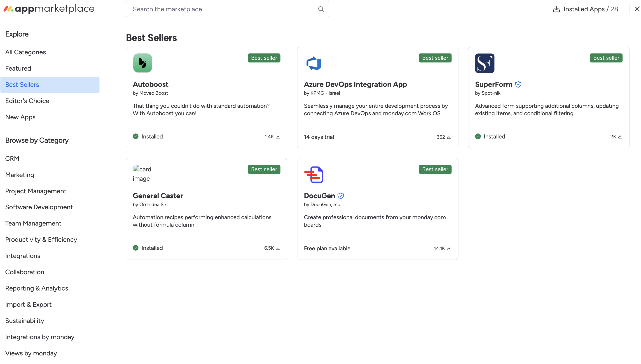Screen dimensions: 641x364
Task: Click the monday app marketplace logo
Action: [x=49, y=9]
